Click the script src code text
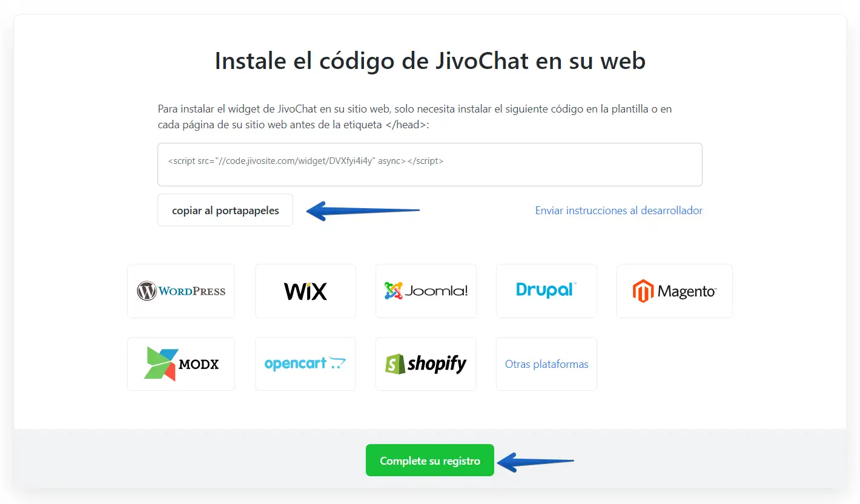The height and width of the screenshot is (504, 860). (306, 161)
